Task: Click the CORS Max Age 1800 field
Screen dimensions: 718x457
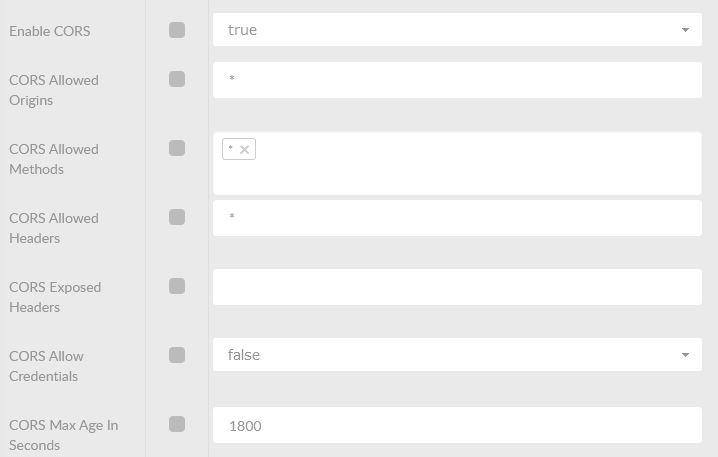Action: pos(456,426)
